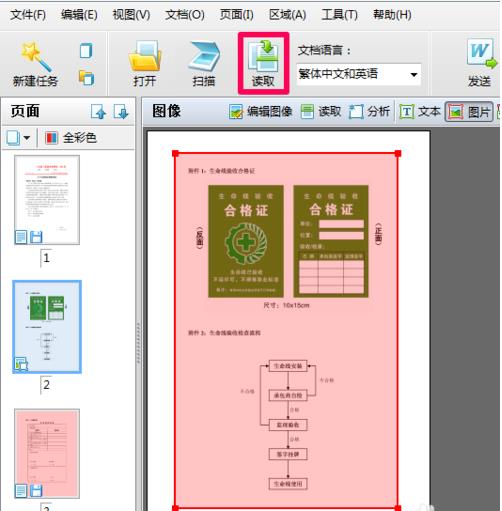
Task: Click the New Task (新建任务) wizard icon
Action: point(35,63)
